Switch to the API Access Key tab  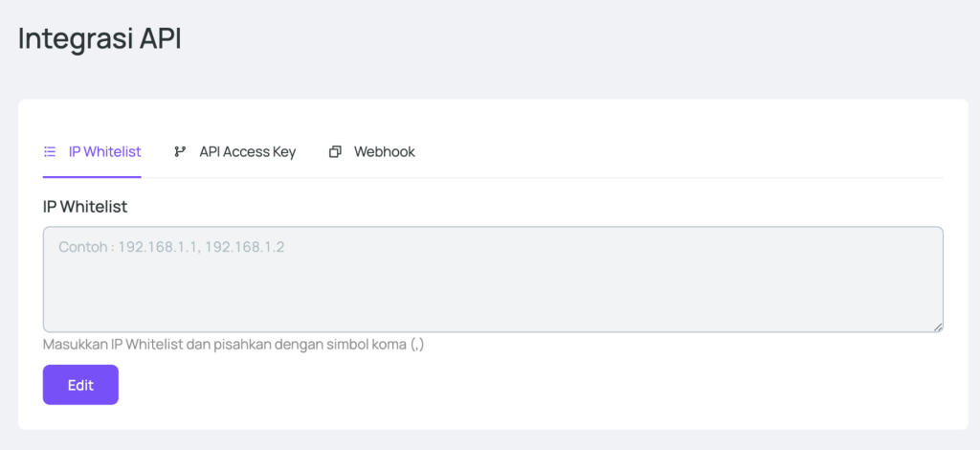point(247,151)
